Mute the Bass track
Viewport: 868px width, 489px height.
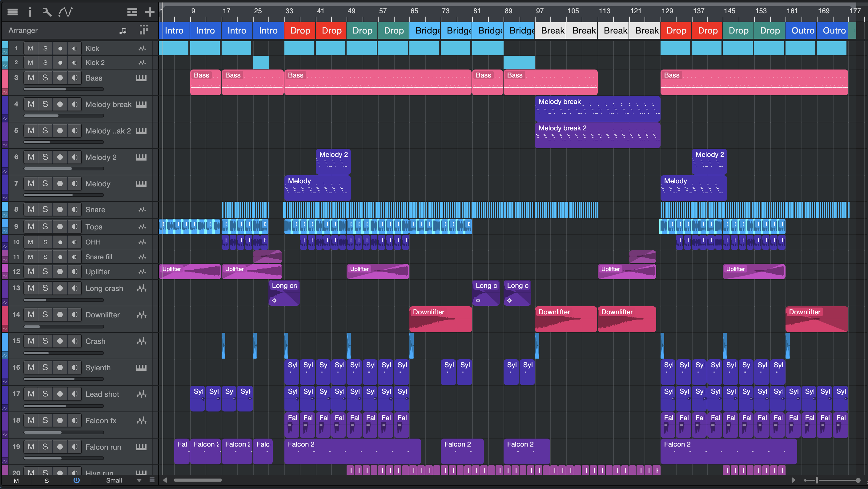(x=31, y=78)
